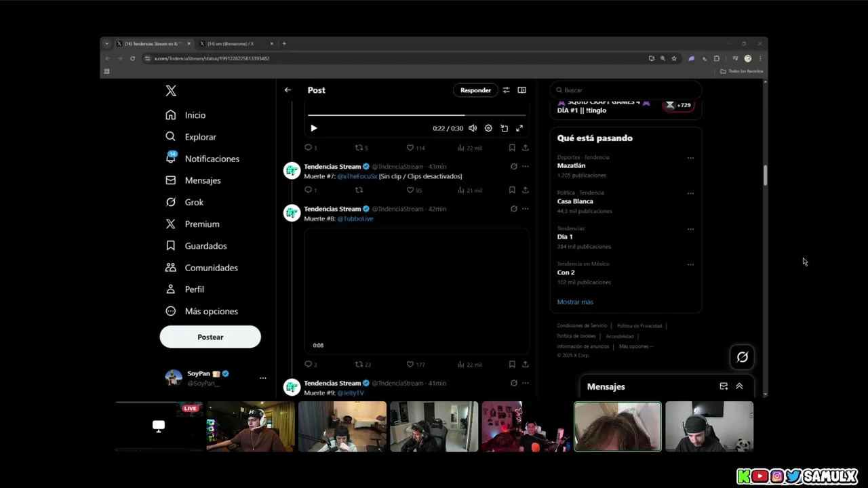Open the @xTheFocuSx mention link

[x=357, y=176]
